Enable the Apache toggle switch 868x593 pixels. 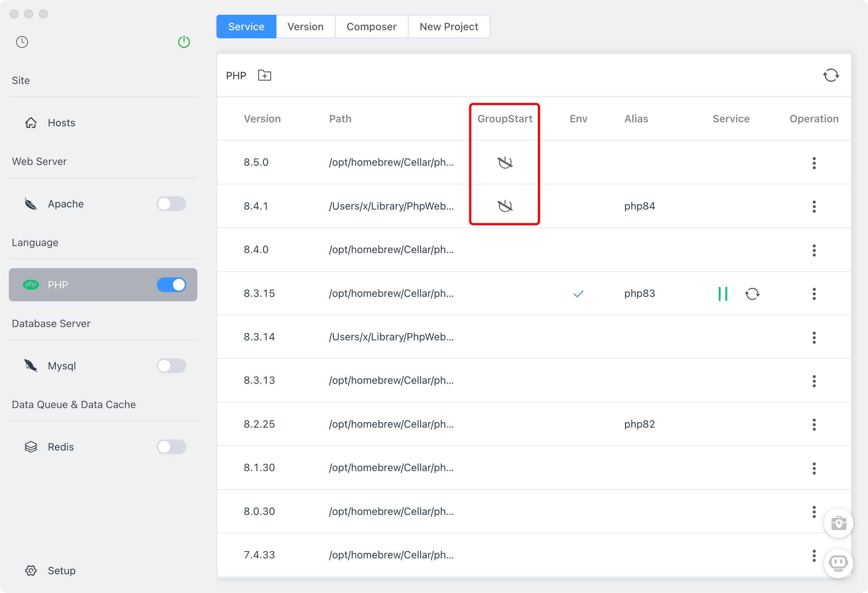click(x=172, y=204)
